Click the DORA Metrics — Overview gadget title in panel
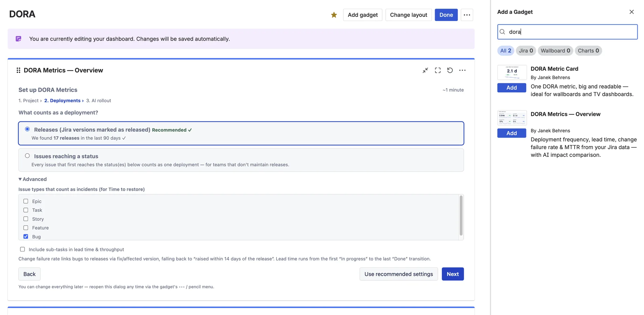 point(566,114)
